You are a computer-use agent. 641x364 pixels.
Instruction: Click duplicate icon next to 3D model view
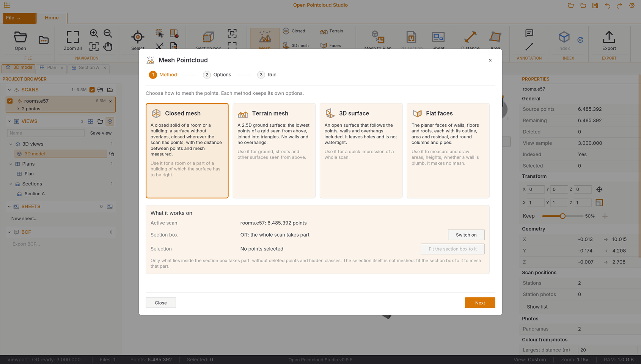tap(112, 154)
